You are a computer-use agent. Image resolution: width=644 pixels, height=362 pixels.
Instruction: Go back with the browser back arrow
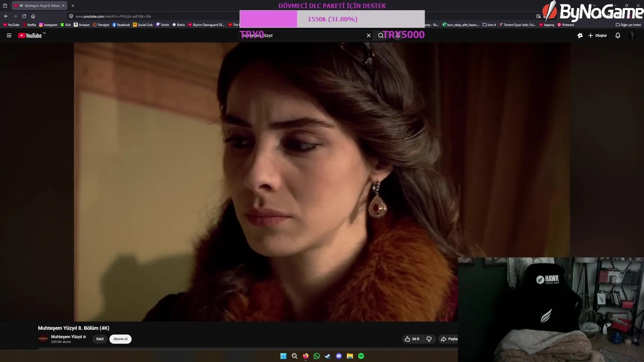click(6, 16)
